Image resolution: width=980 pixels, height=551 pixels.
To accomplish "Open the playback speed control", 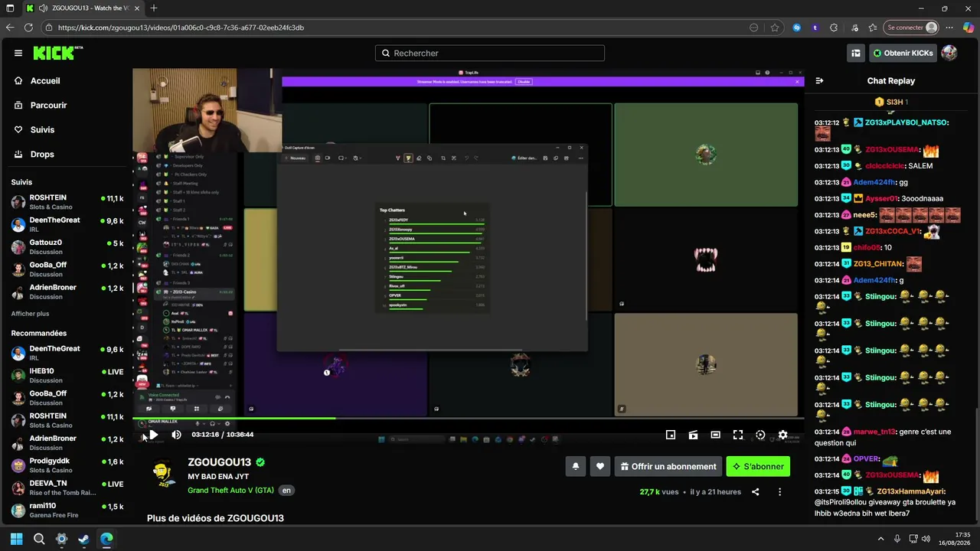I will (x=760, y=435).
